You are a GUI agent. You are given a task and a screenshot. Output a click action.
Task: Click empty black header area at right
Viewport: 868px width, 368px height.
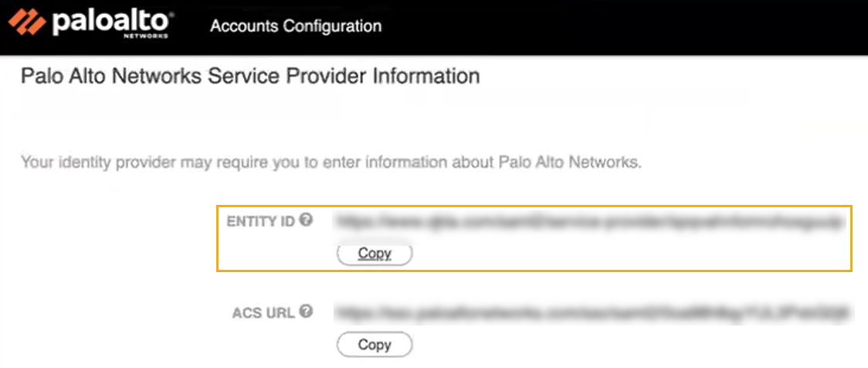pos(656,27)
